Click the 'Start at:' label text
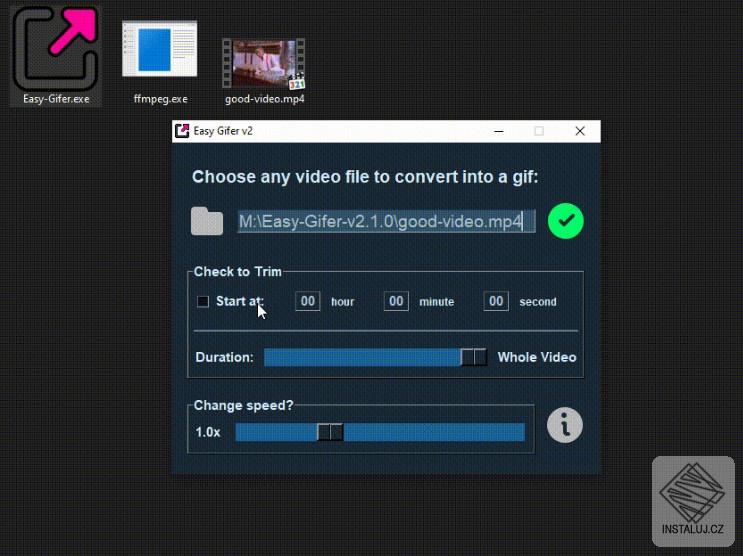 (240, 301)
